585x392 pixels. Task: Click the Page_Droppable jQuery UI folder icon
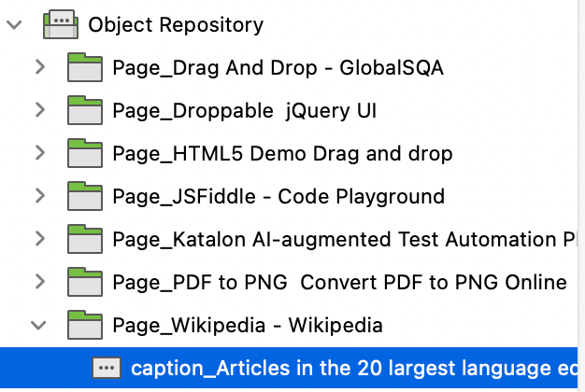[85, 110]
